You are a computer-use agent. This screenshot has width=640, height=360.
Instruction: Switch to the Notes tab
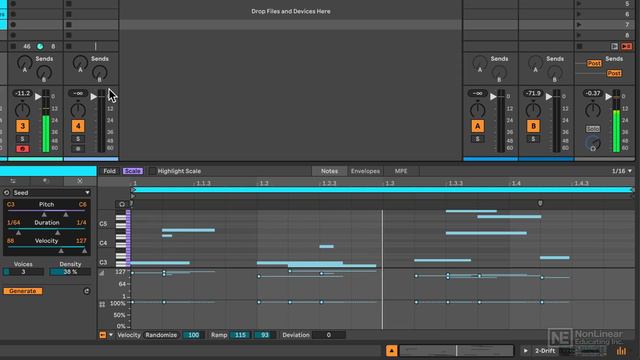tap(329, 171)
